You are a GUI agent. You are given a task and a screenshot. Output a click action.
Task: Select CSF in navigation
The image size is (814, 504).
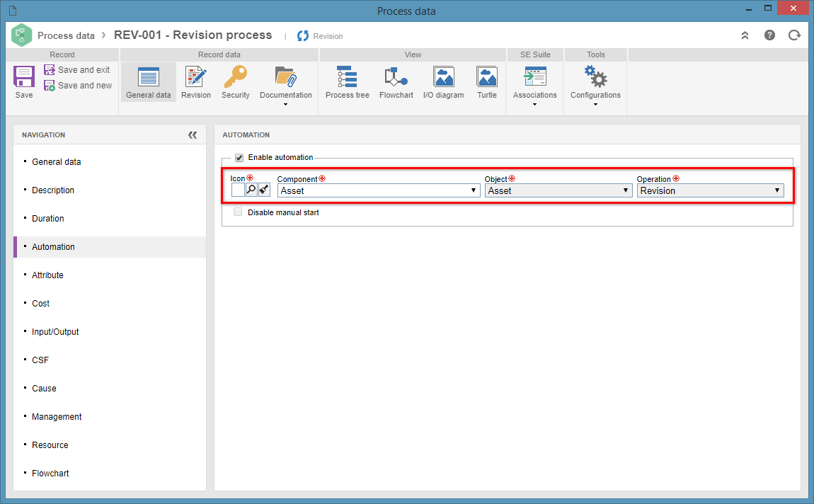[x=40, y=360]
